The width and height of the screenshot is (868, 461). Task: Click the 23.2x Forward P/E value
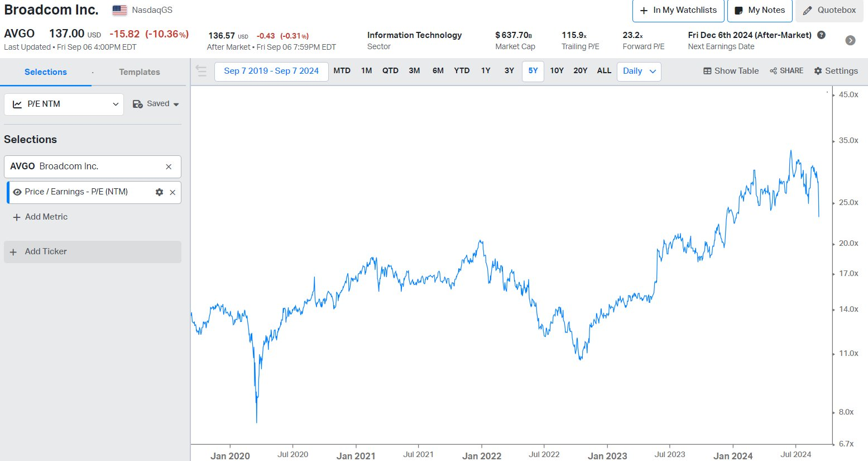[x=633, y=35]
